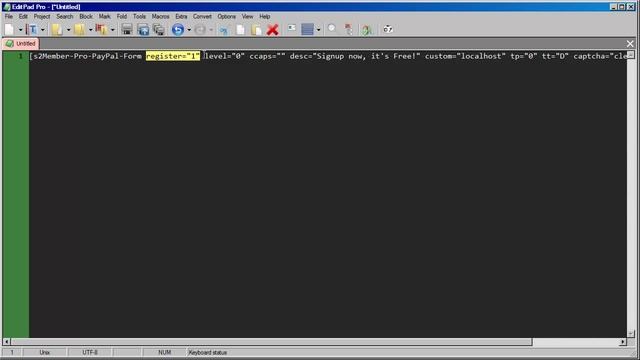Click the Unix line-ending status indicator
Image resolution: width=640 pixels, height=360 pixels.
44,352
